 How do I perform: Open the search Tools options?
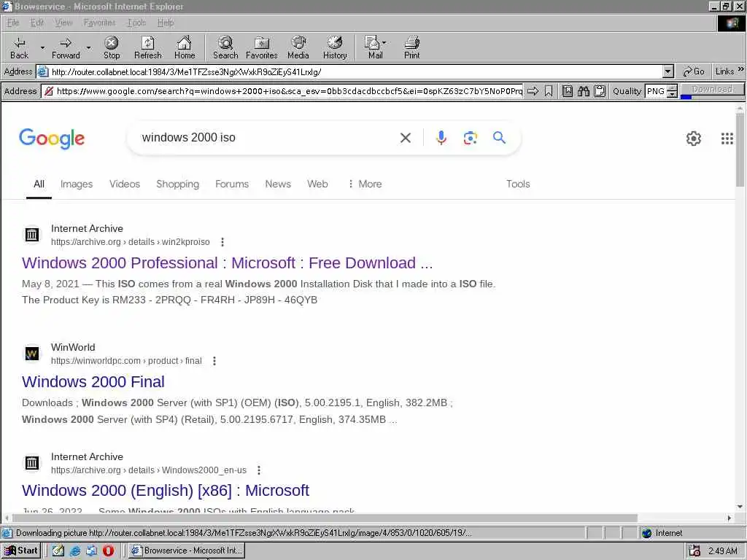[x=518, y=184]
